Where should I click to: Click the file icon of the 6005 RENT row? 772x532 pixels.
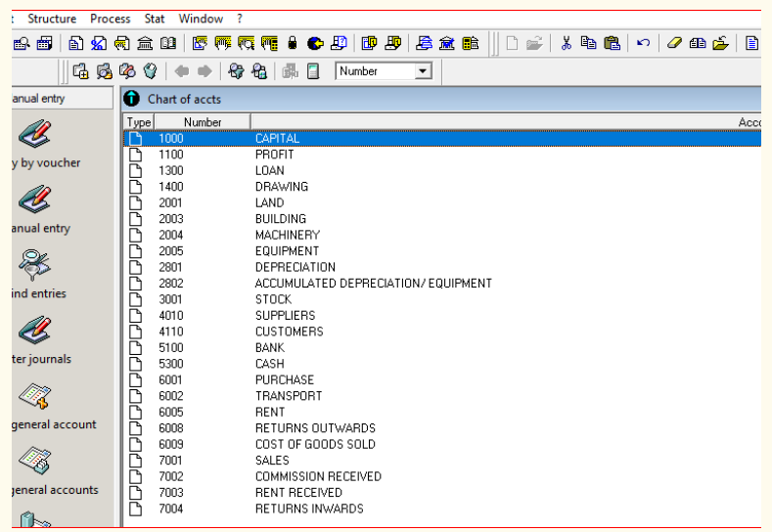(x=135, y=412)
